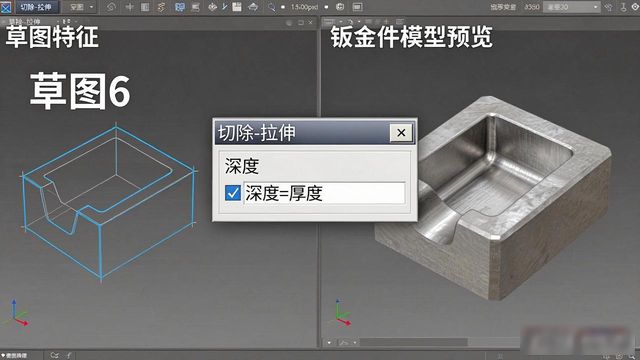Click the icon just right of the wide dropdown

click(x=609, y=7)
